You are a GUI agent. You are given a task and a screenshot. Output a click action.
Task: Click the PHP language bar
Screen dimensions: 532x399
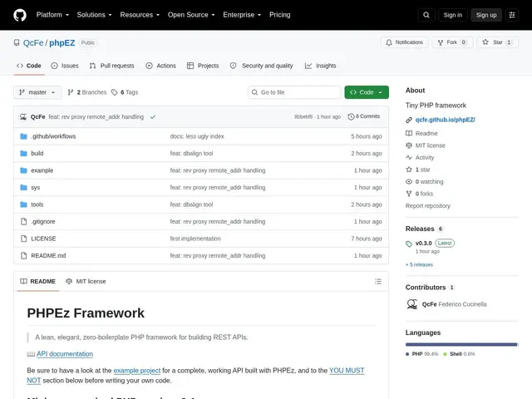pos(461,345)
